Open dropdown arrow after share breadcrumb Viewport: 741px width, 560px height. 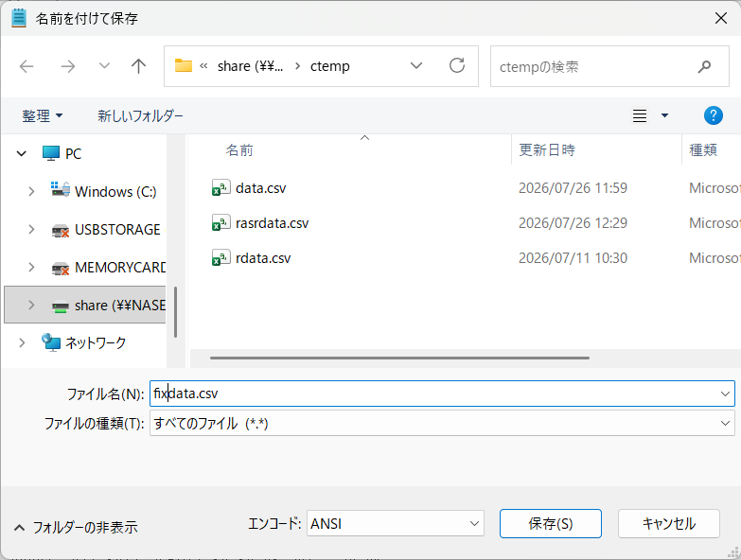(x=297, y=66)
